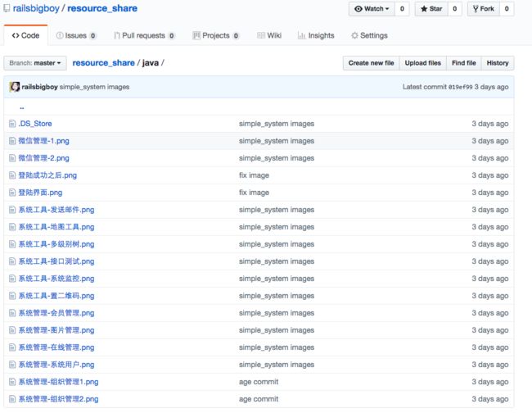Open the Code tab

pyautogui.click(x=25, y=35)
